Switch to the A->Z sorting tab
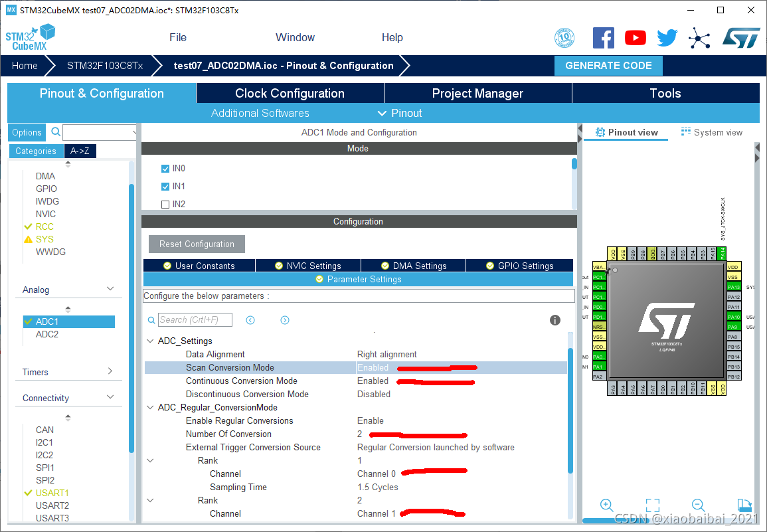 pos(80,151)
